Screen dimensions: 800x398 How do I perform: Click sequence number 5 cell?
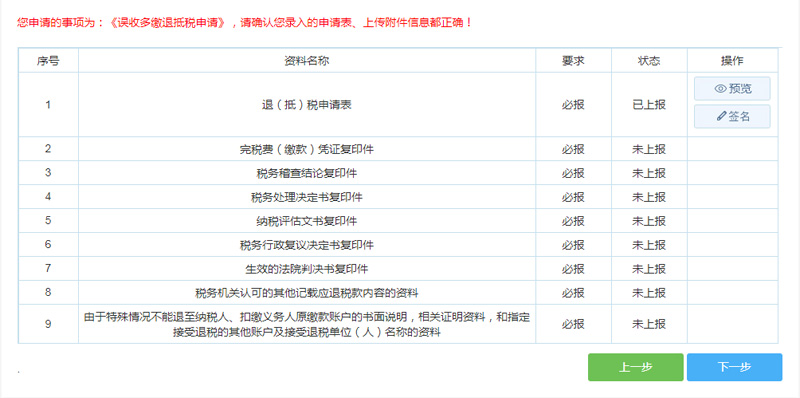[48, 221]
